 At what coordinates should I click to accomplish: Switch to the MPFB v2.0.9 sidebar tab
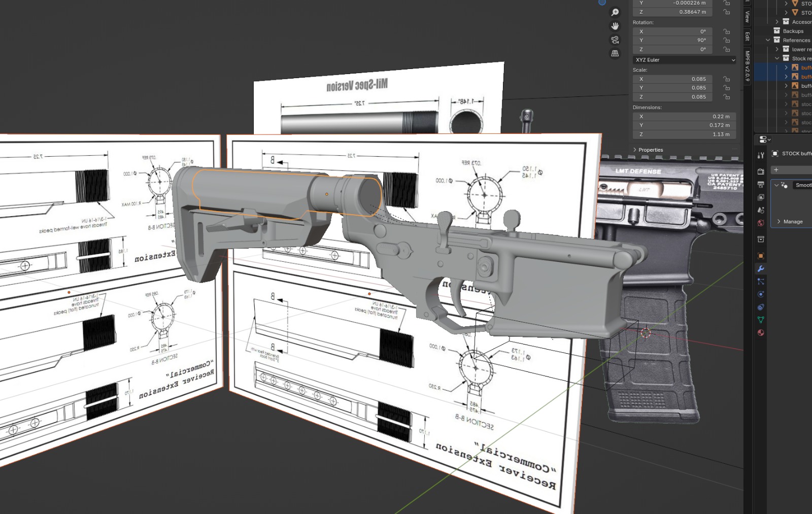pos(748,66)
